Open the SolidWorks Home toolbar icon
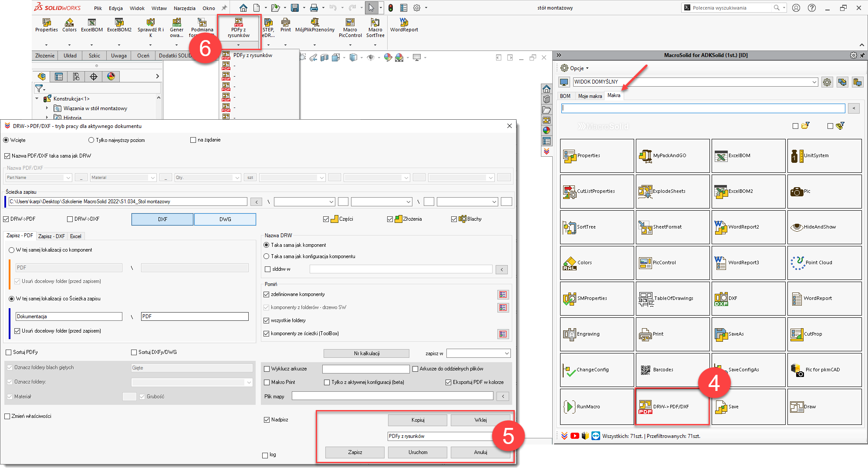This screenshot has height=471, width=868. 243,8
